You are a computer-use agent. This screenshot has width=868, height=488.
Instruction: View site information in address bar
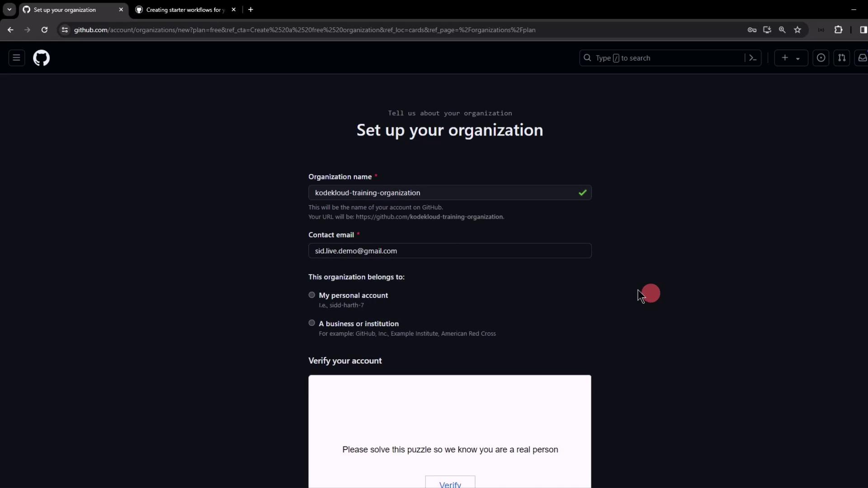point(65,30)
